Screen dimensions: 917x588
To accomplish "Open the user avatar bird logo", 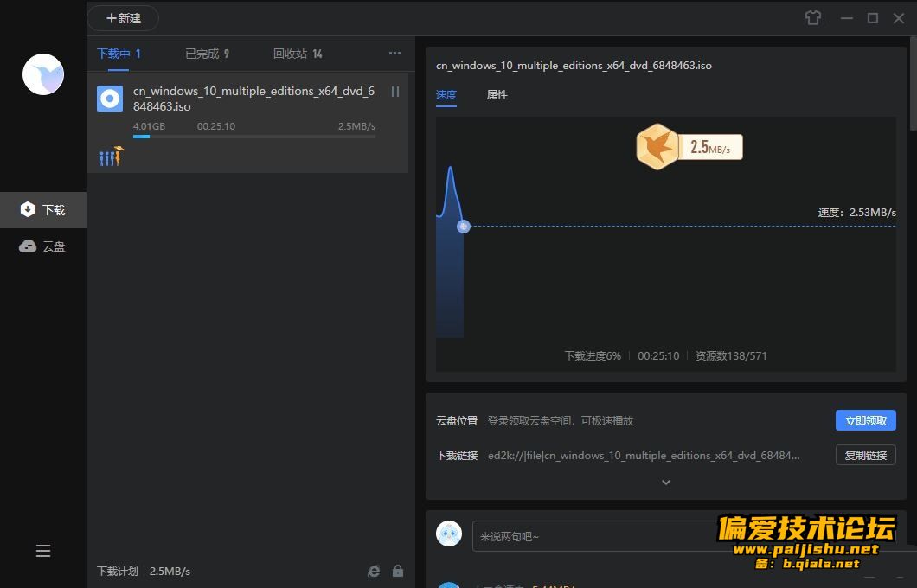I will pyautogui.click(x=43, y=74).
